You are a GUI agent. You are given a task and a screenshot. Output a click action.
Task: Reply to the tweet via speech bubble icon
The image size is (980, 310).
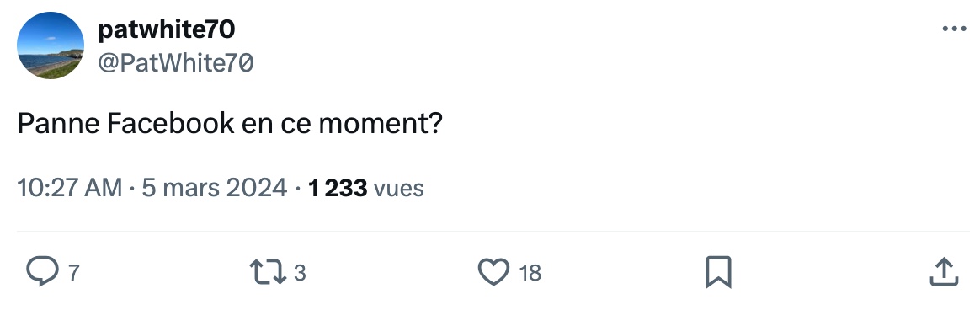point(42,272)
